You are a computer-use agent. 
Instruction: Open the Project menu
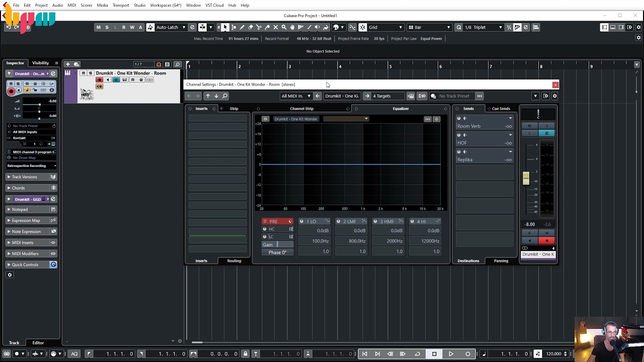pos(41,5)
